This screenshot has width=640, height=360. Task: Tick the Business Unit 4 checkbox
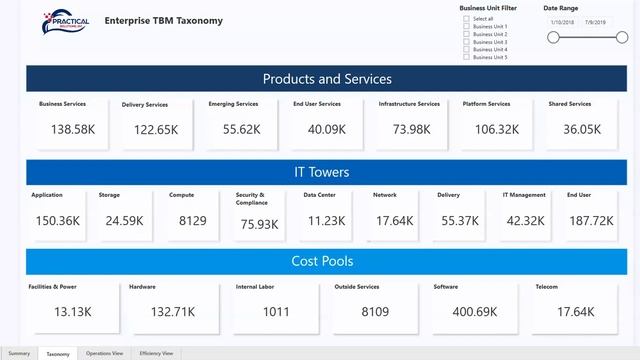tap(466, 49)
